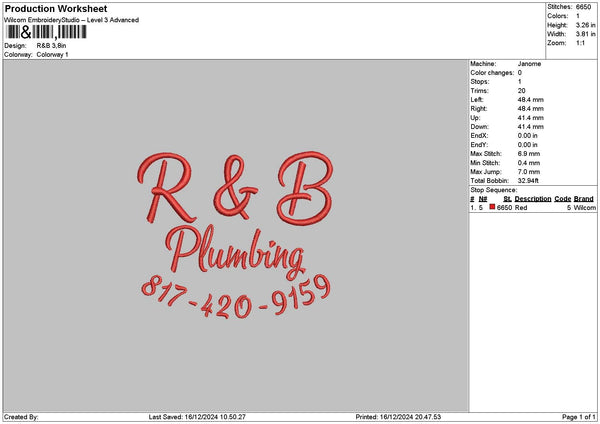The image size is (600, 424).
Task: Click the R & B Plumbing embroidery preview
Action: pyautogui.click(x=235, y=235)
